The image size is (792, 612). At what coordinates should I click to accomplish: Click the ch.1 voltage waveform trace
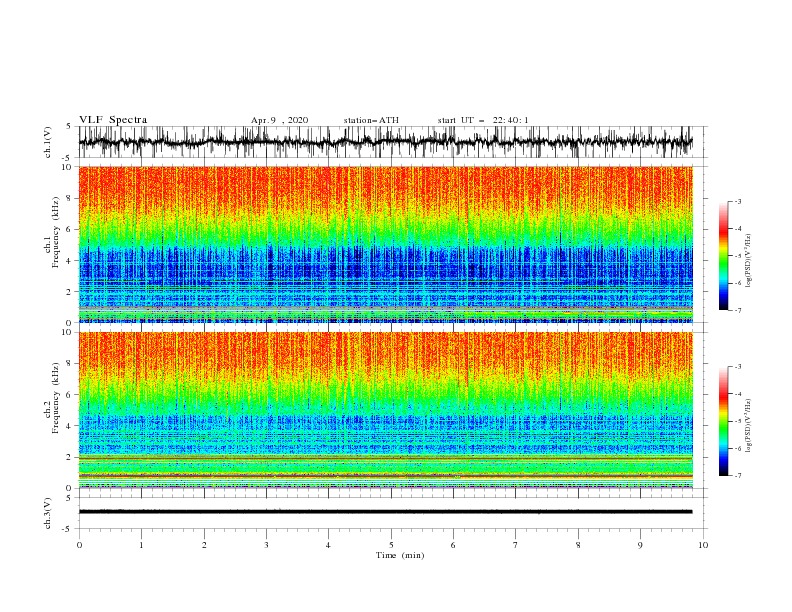(x=385, y=142)
